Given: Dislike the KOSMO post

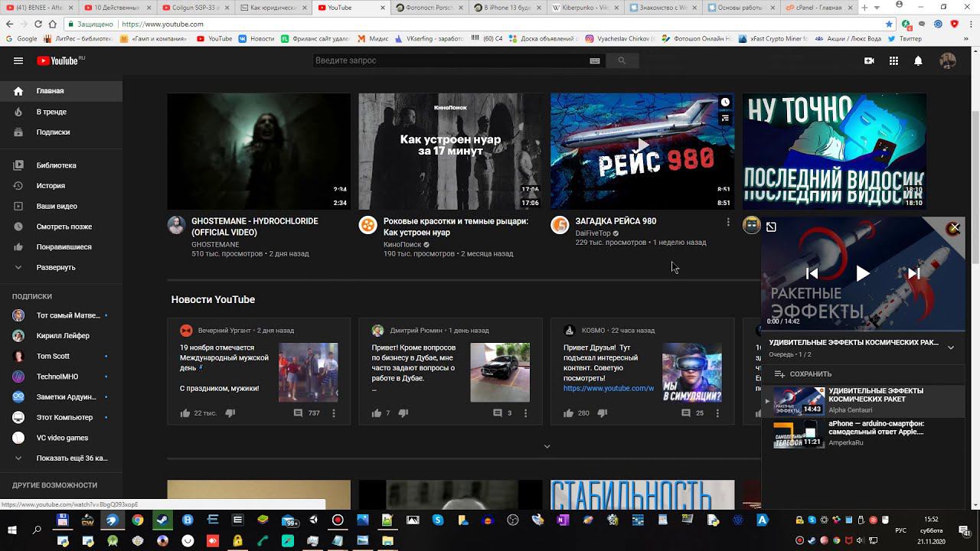Looking at the screenshot, I should pyautogui.click(x=603, y=413).
